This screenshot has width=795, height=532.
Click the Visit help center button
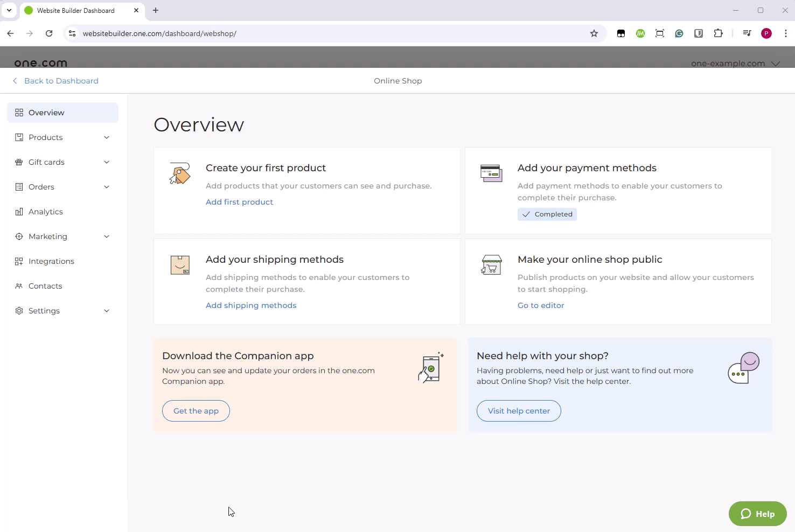[518, 411]
